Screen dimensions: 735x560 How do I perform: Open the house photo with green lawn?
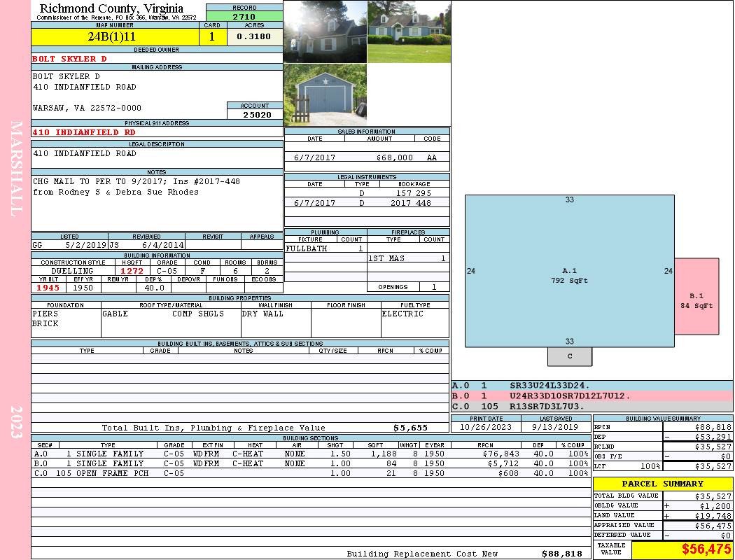point(408,31)
